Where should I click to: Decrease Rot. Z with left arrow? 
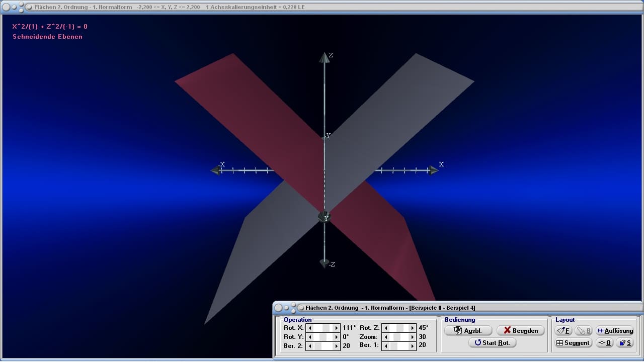tap(385, 328)
